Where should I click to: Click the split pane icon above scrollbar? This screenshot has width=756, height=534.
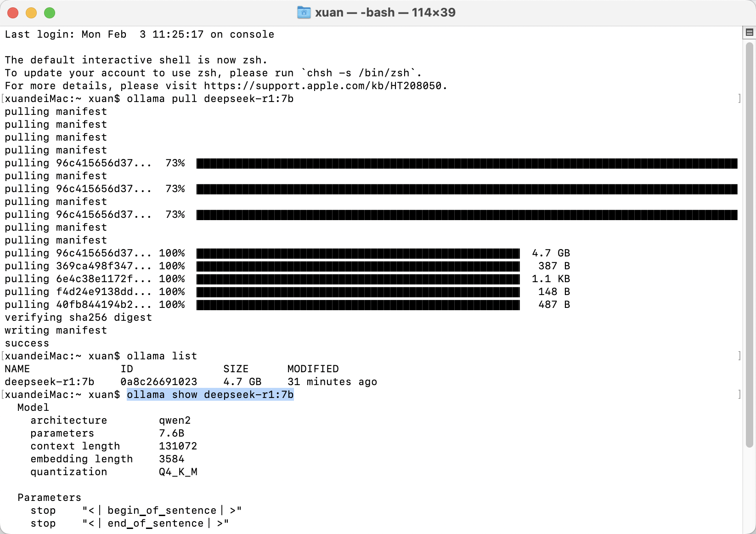pyautogui.click(x=750, y=32)
